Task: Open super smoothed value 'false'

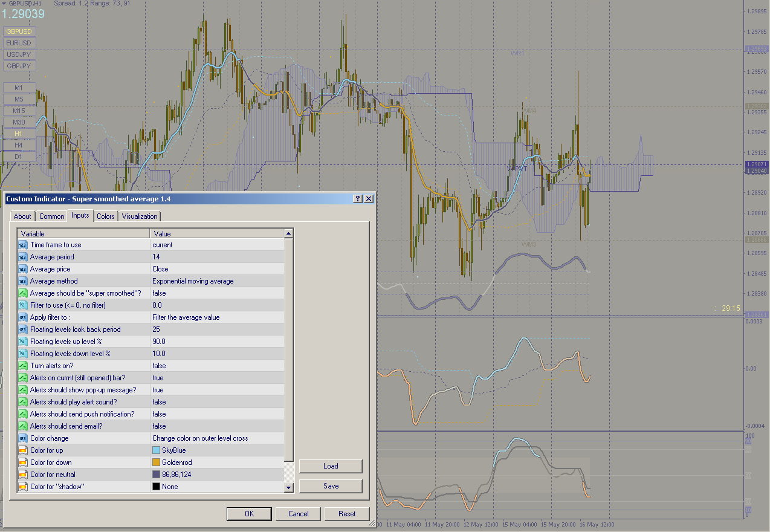Action: pos(217,293)
